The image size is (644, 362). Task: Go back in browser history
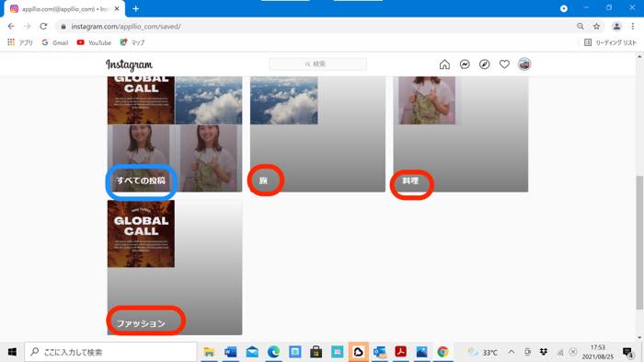coord(11,27)
